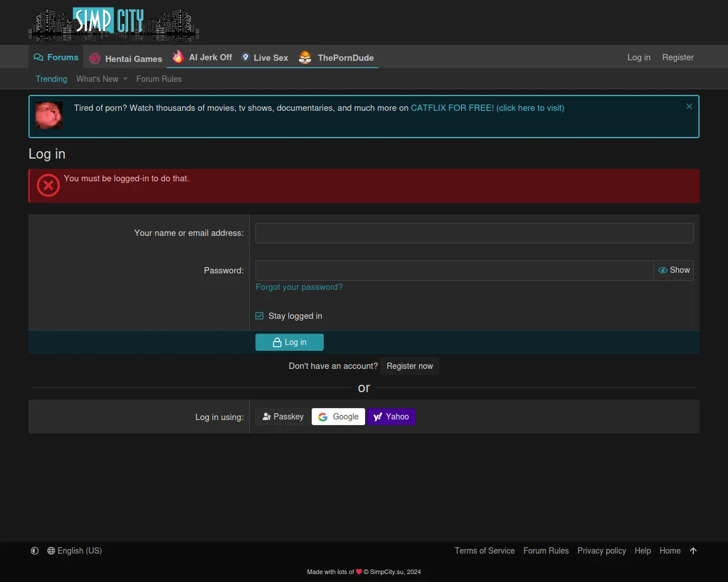The image size is (728, 582).
Task: Click the scroll-to-top arrow in footer
Action: (x=693, y=551)
